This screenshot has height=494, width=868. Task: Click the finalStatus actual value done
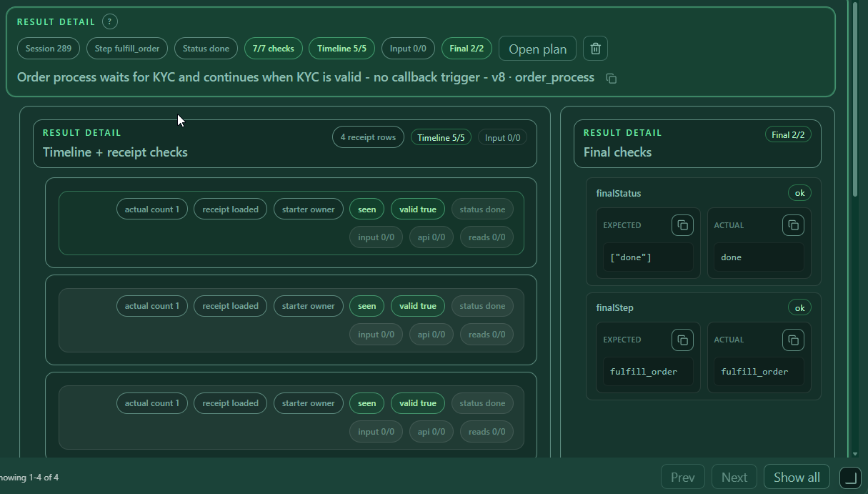[x=759, y=257]
